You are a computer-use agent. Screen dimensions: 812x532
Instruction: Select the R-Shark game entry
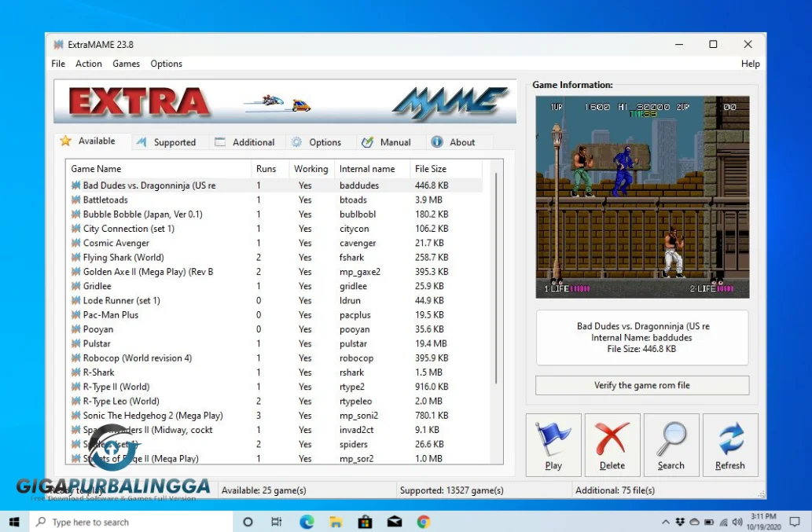click(x=276, y=372)
